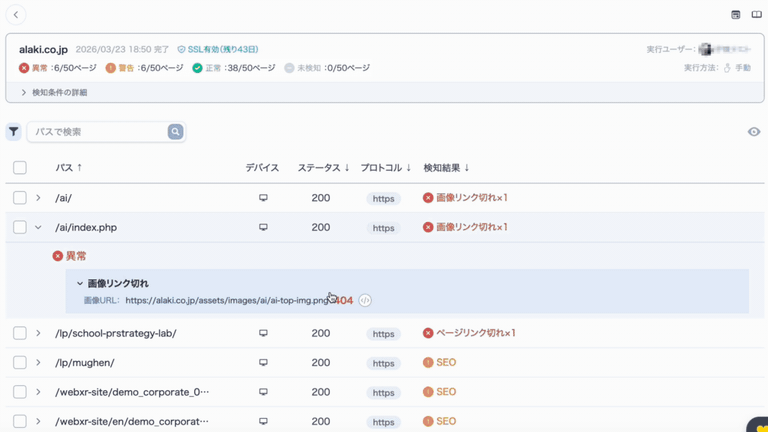Click the 404 error code
Image resolution: width=768 pixels, height=432 pixels.
344,300
